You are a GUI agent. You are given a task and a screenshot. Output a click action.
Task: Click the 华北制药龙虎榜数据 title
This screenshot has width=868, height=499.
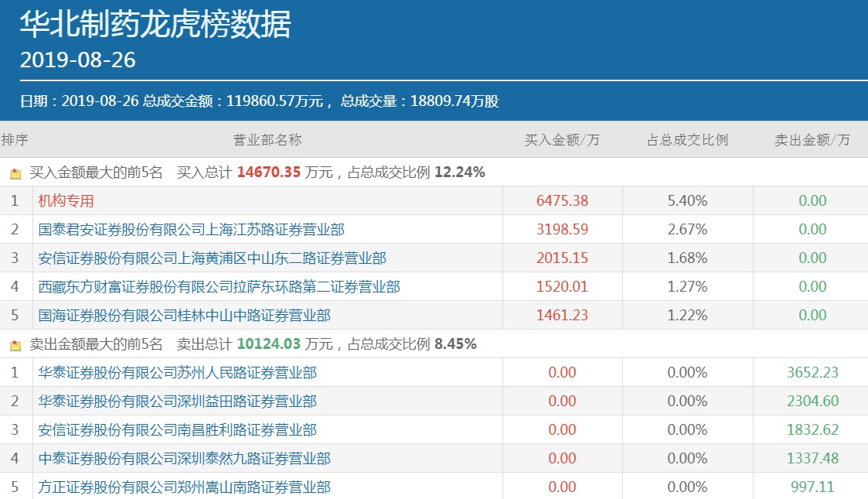[x=156, y=24]
